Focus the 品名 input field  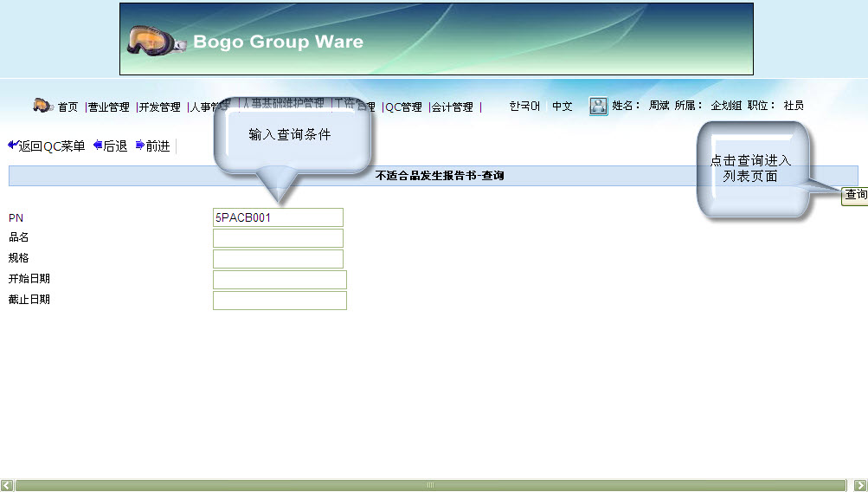click(278, 238)
